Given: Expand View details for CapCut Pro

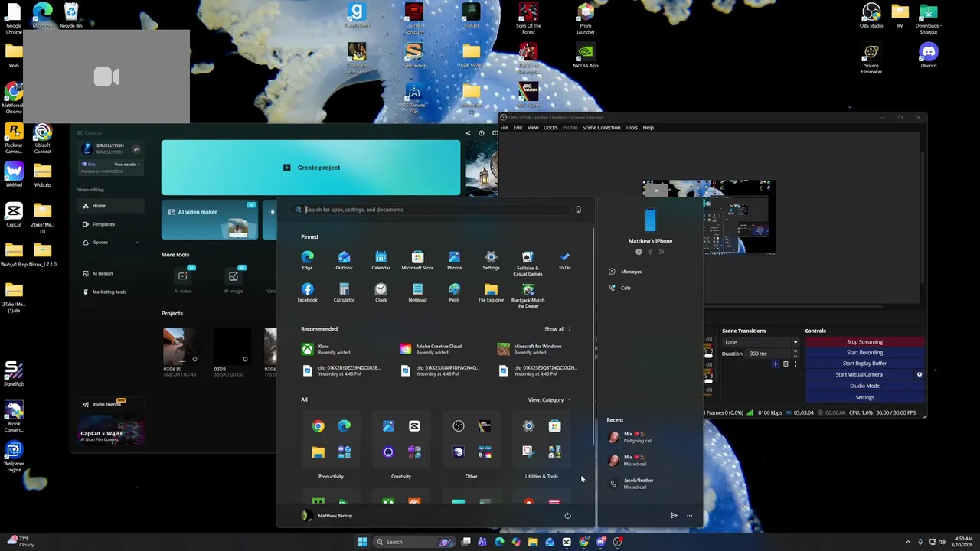Looking at the screenshot, I should [127, 165].
